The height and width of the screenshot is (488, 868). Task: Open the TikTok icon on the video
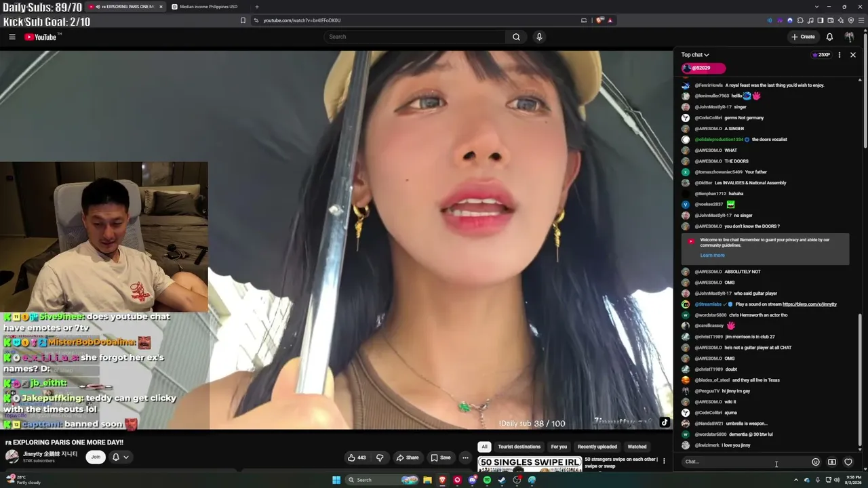(x=665, y=422)
